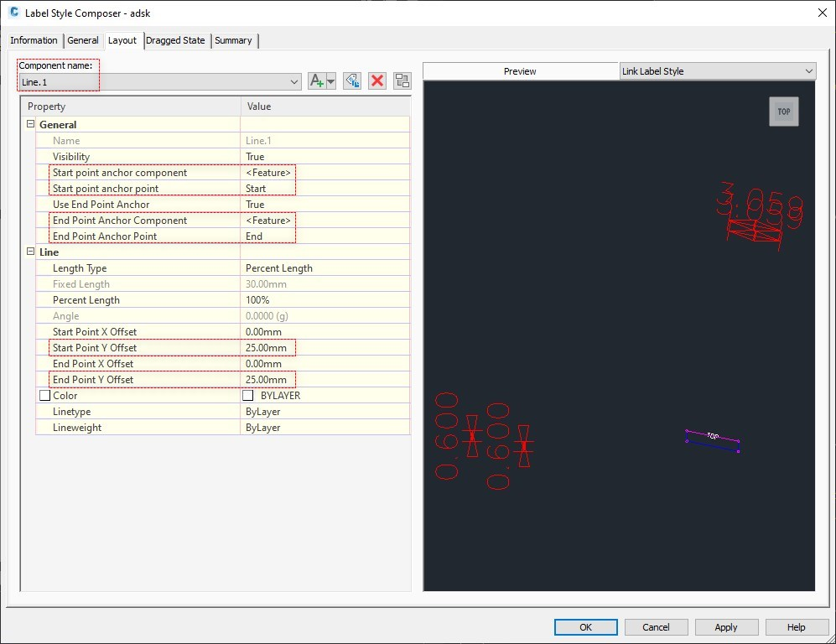Click the Label Style Composer app icon
The width and height of the screenshot is (836, 644).
click(14, 13)
